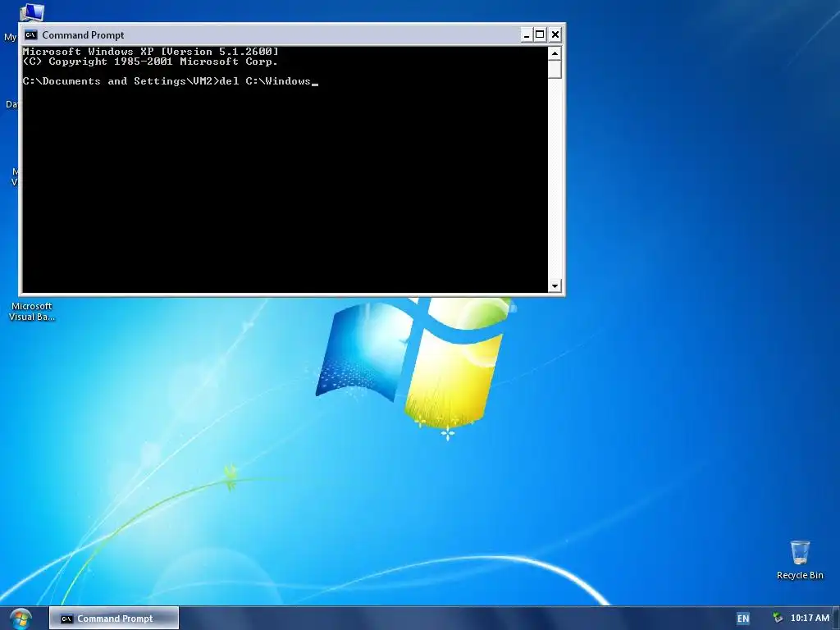This screenshot has height=630, width=840.
Task: Click the My Computer icon behind the window
Action: pos(31,12)
